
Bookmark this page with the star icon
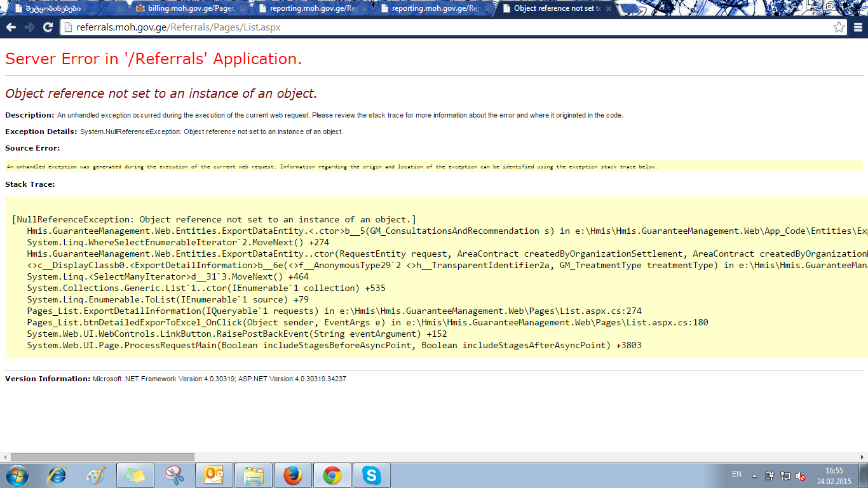pos(839,27)
